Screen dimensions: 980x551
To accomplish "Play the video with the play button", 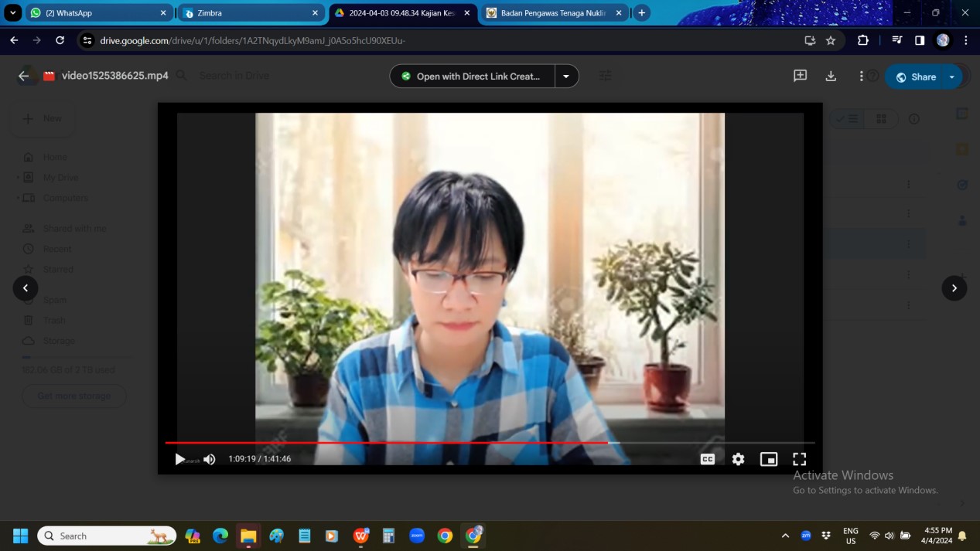I will coord(179,459).
